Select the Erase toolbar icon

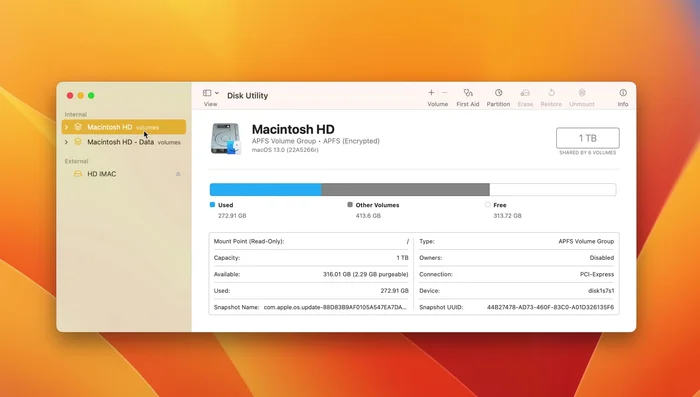pos(525,92)
